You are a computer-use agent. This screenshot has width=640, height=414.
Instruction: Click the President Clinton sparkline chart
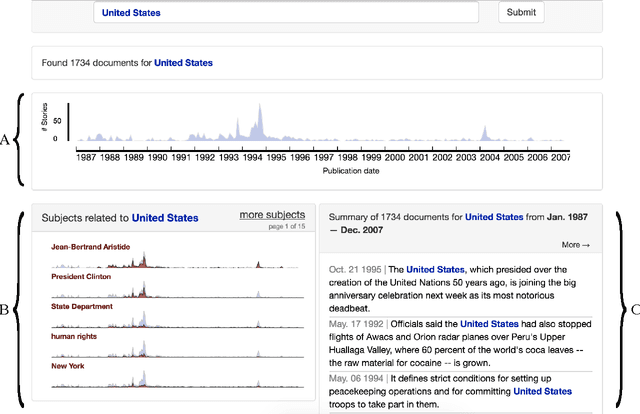pyautogui.click(x=178, y=289)
